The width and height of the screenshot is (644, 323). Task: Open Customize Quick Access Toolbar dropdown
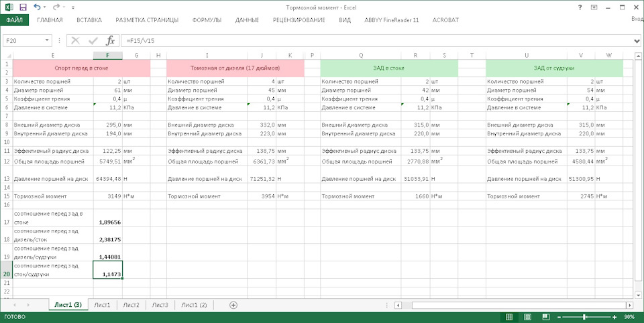(x=72, y=7)
